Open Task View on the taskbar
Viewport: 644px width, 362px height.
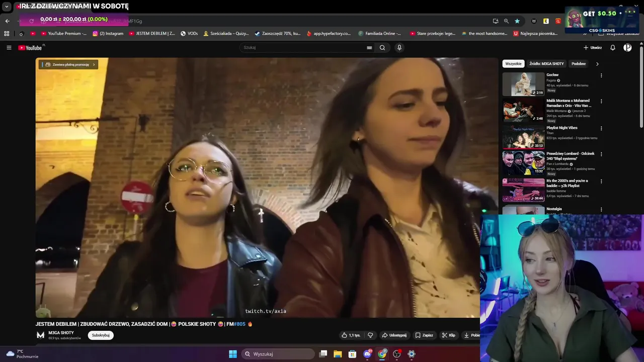(x=324, y=354)
